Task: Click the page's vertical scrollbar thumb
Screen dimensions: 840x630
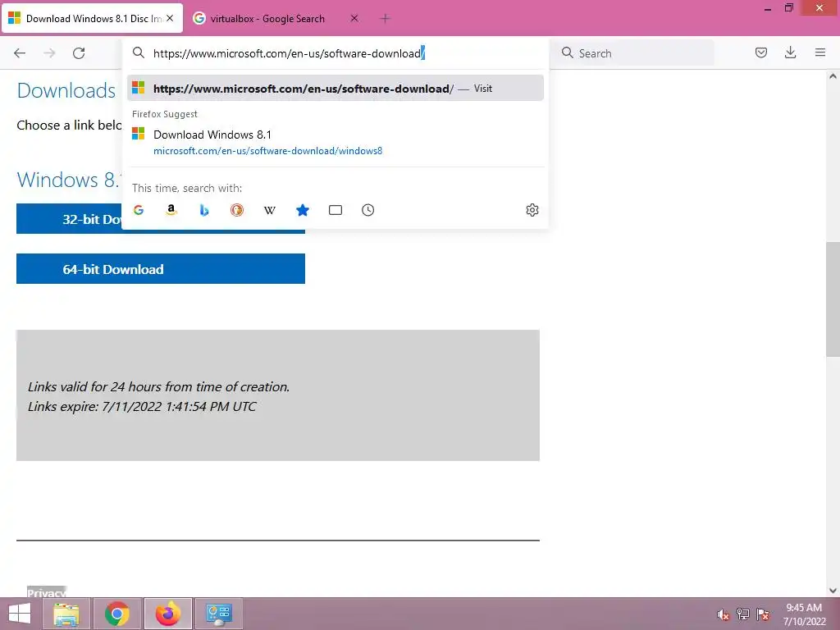Action: 833,299
